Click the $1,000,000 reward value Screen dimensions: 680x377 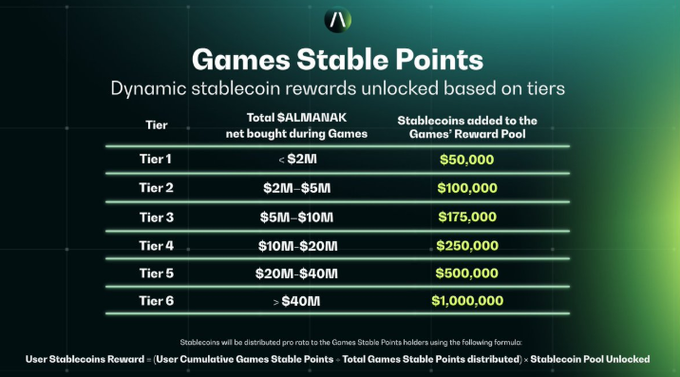click(467, 301)
